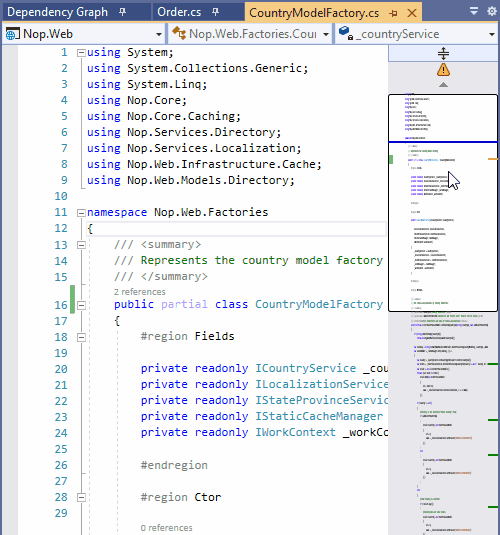Screen dimensions: 500x535
Task: Click IStateProvinceService type on line 22
Action: [322, 400]
